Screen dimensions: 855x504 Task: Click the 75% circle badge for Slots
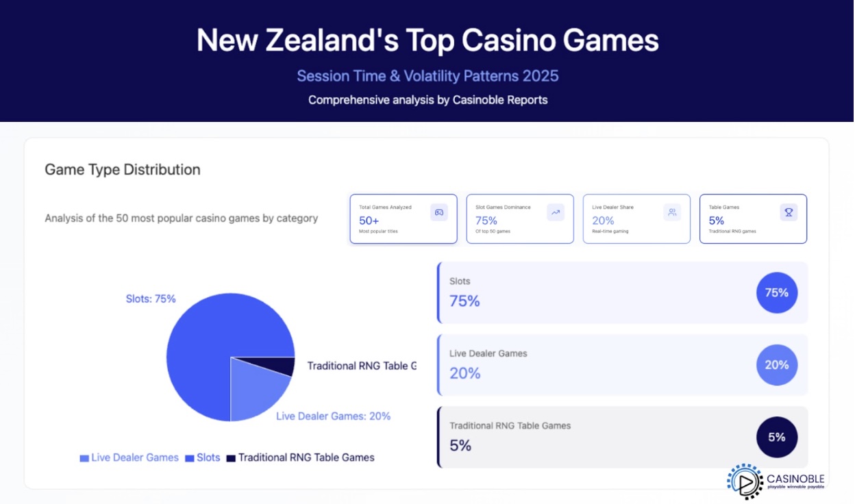(777, 292)
